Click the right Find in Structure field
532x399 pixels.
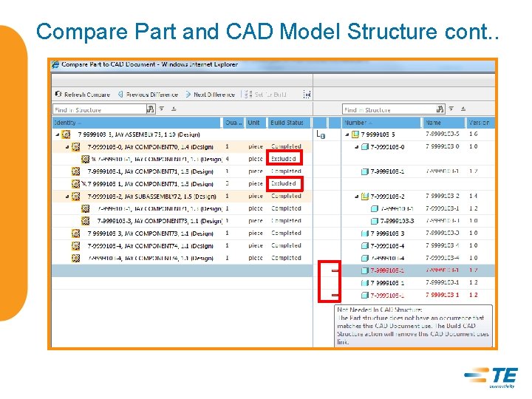click(x=389, y=109)
